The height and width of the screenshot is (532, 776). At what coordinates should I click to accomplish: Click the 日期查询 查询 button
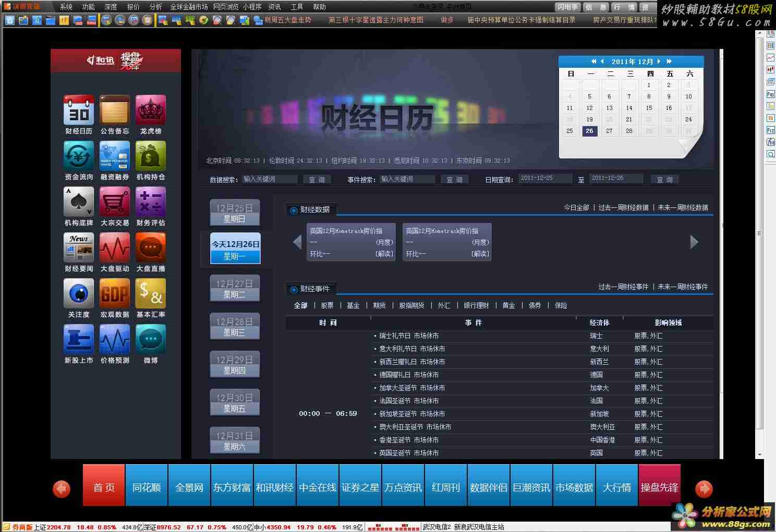click(x=664, y=179)
